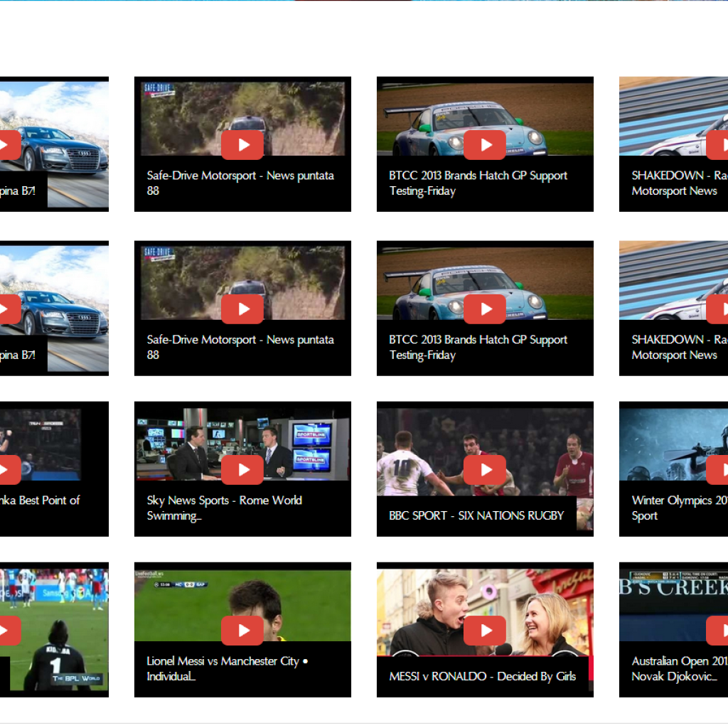Screen dimensions: 728x728
Task: Open the 'Winter Olympics' Sport title
Action: click(680, 508)
